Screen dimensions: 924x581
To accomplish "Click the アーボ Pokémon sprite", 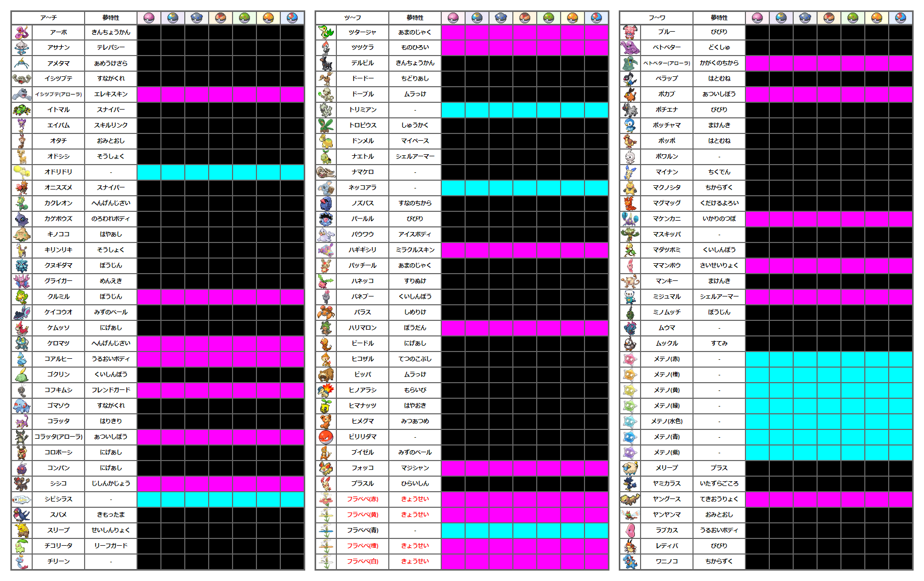I will [22, 32].
